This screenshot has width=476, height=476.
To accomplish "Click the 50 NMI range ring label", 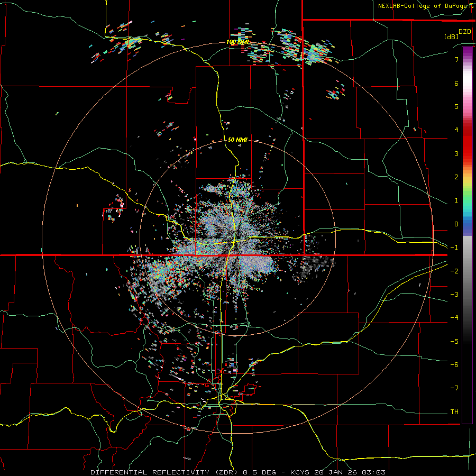I will pos(237,140).
